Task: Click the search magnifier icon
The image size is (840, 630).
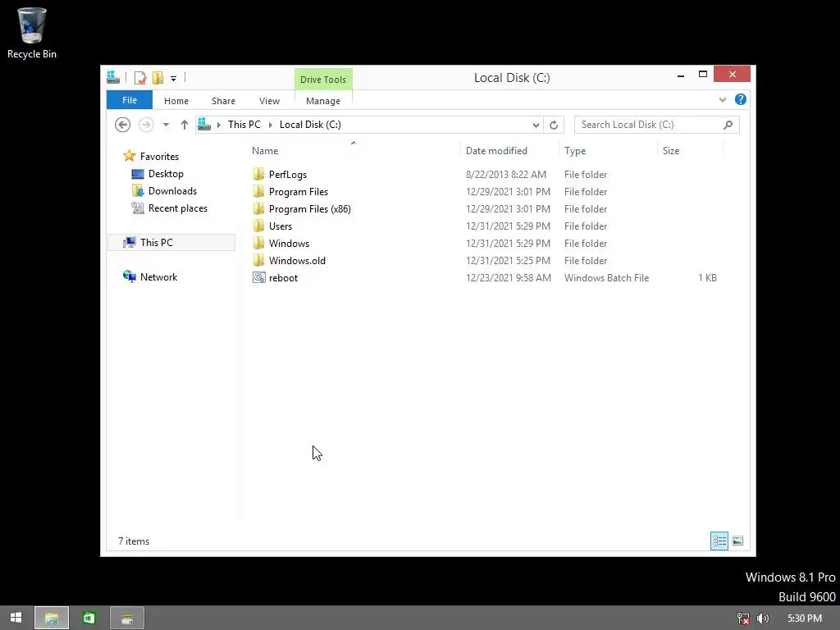Action: (x=728, y=125)
